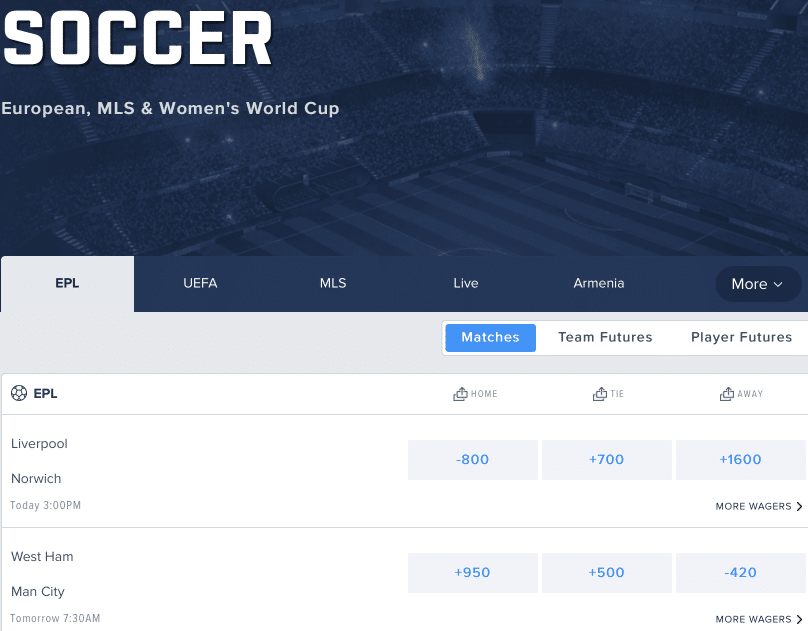
Task: Click the chevron beside West Ham's MORE WAGERS
Action: tap(801, 619)
